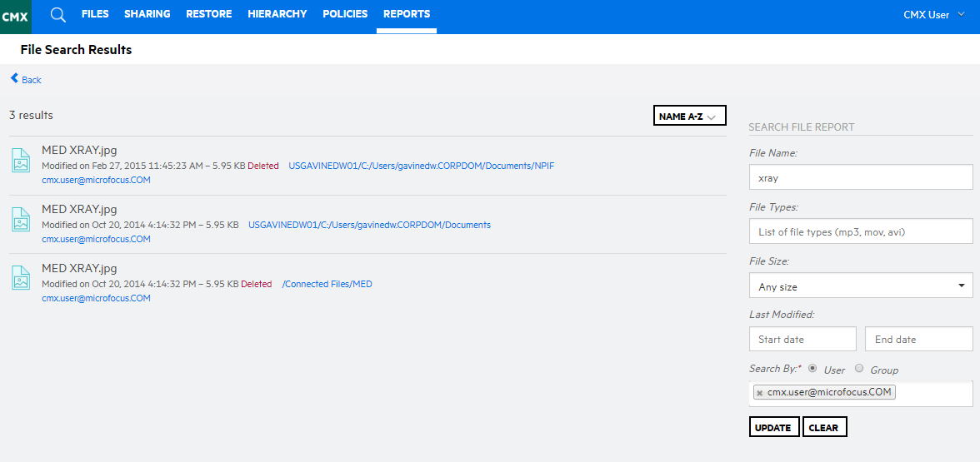Open path link ending in CORPDOM/Documents

[369, 225]
